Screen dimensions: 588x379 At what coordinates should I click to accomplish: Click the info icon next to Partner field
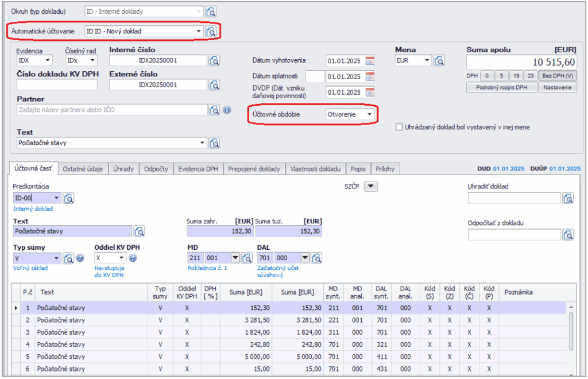tap(227, 110)
